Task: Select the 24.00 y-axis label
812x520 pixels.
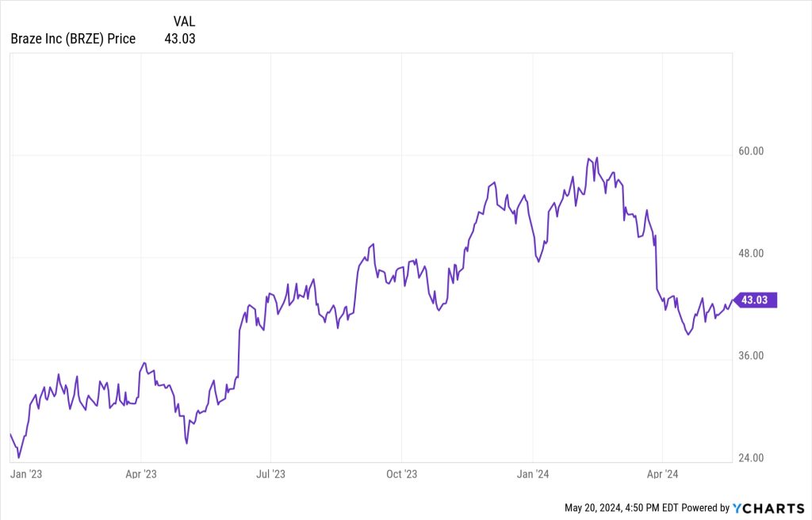Action: point(750,458)
